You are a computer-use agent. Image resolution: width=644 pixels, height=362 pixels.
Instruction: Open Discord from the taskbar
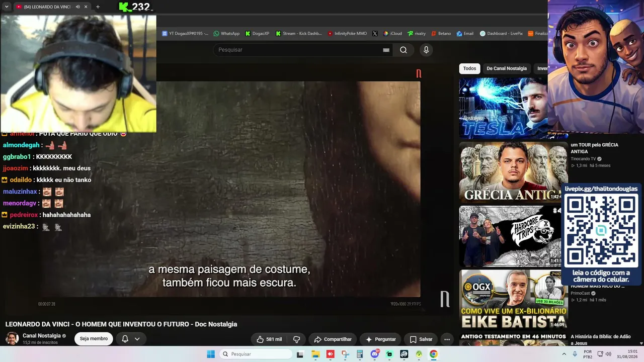point(374,354)
